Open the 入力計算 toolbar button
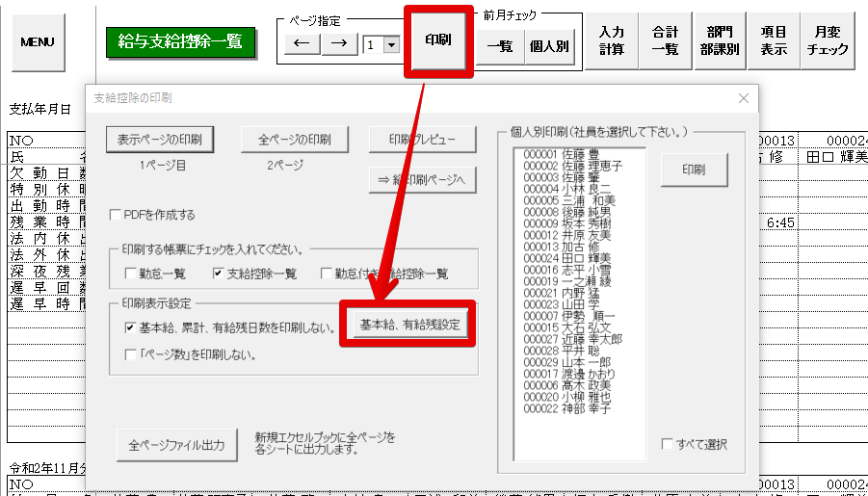 (612, 41)
